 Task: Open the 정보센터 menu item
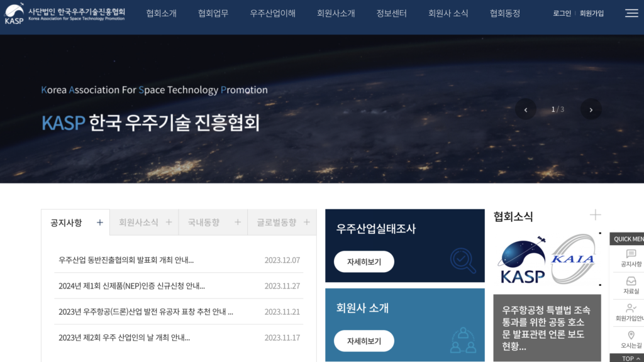coord(391,13)
